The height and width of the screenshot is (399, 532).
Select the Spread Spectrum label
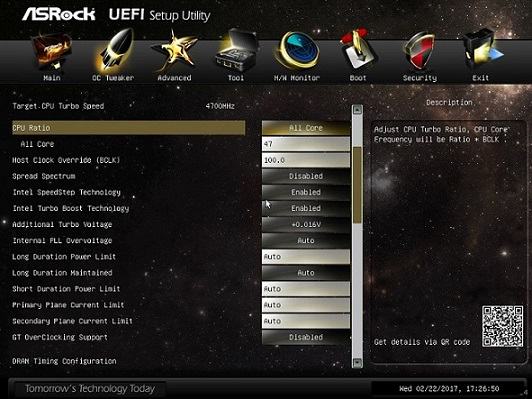[x=44, y=176]
